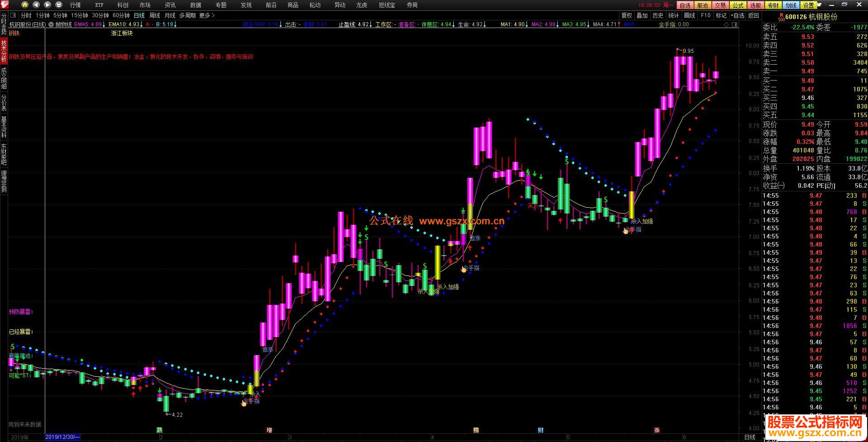Open 分价表 side tab
The image size is (868, 442).
4,103
